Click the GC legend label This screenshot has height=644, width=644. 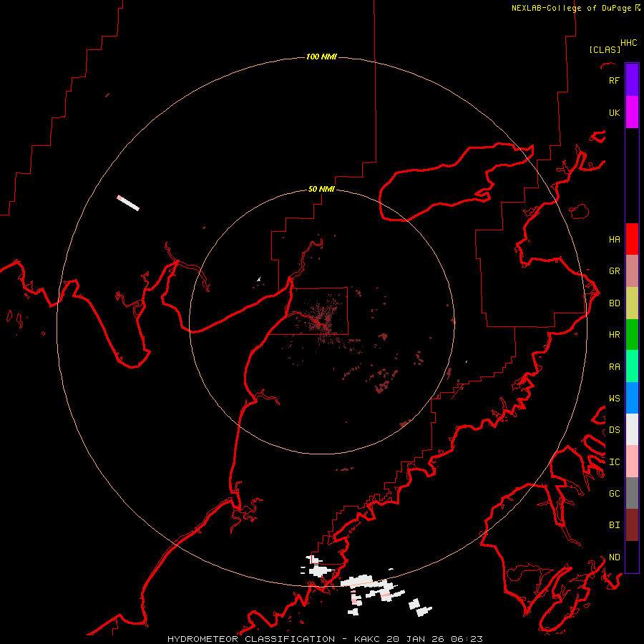coord(614,494)
